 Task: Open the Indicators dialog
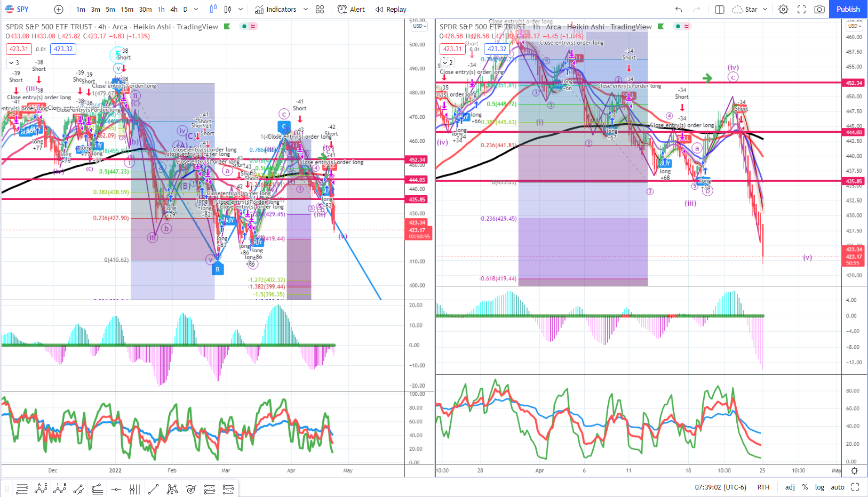click(x=276, y=9)
